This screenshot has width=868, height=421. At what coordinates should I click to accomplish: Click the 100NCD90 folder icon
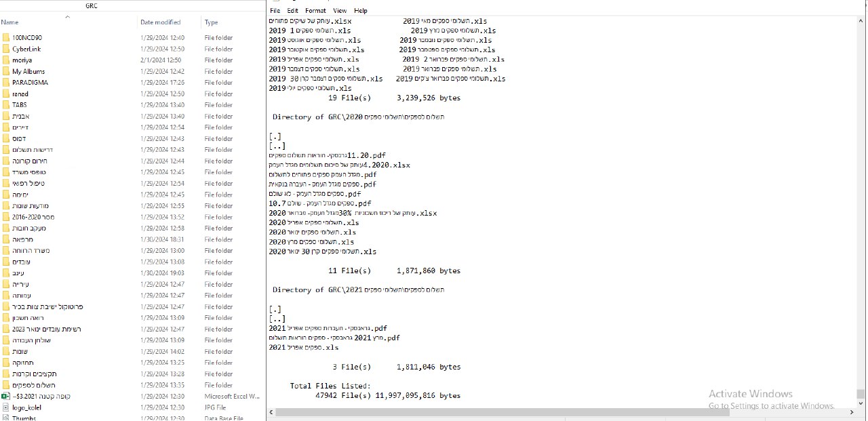tap(5, 38)
